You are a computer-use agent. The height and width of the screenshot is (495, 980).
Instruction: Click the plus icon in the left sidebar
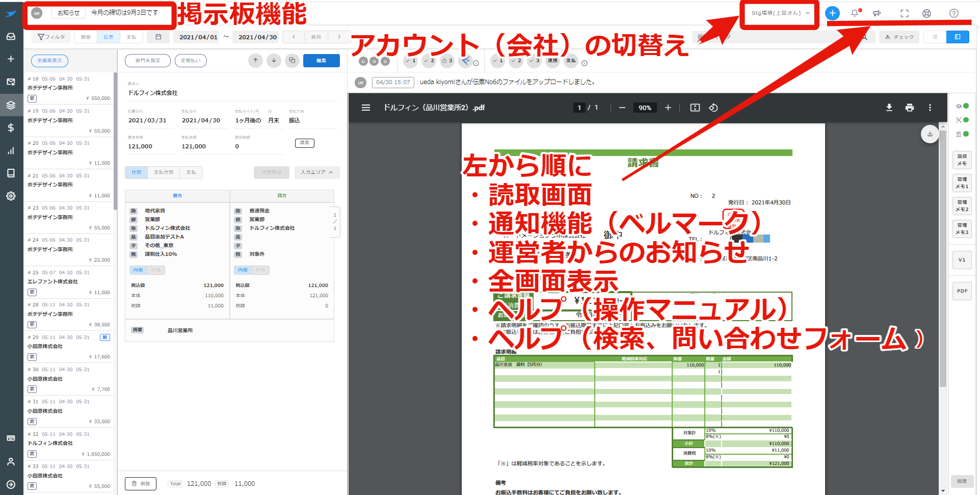click(x=11, y=59)
